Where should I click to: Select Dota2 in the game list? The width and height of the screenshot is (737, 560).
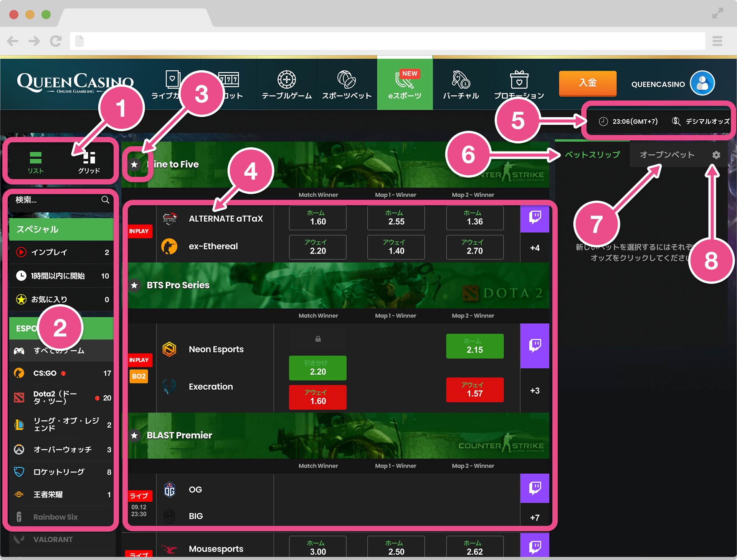click(x=61, y=398)
